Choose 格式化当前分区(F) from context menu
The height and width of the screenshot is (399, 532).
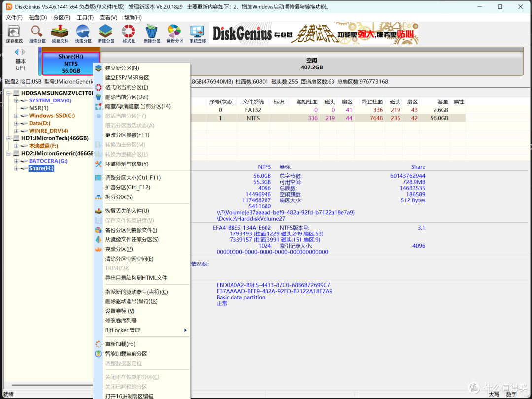coord(127,87)
